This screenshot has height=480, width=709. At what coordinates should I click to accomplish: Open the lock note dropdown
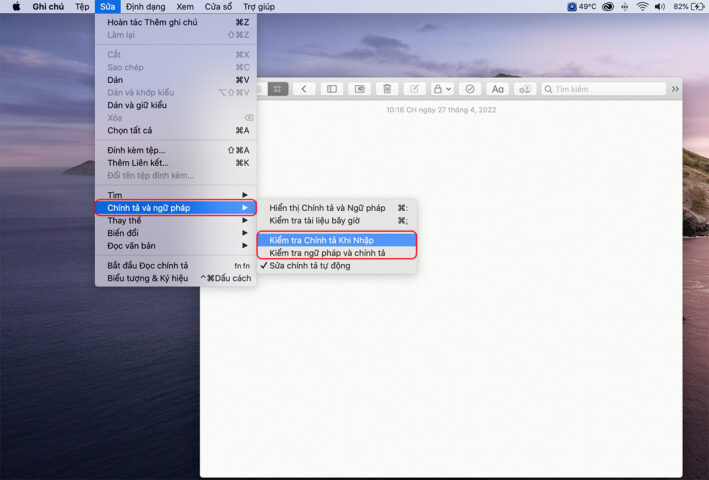click(442, 89)
